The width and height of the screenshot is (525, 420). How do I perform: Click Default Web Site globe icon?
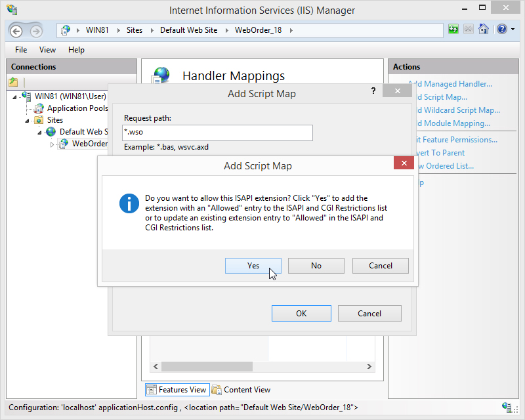click(x=51, y=132)
